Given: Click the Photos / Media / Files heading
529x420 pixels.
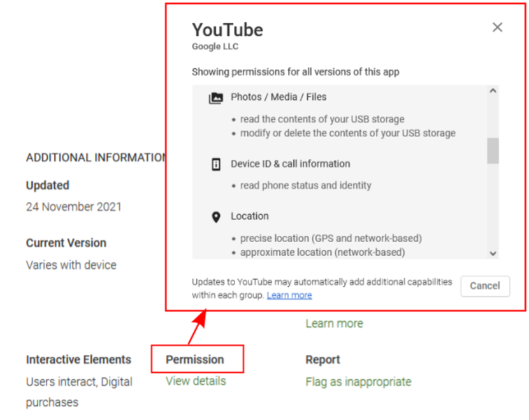Looking at the screenshot, I should click(x=279, y=97).
